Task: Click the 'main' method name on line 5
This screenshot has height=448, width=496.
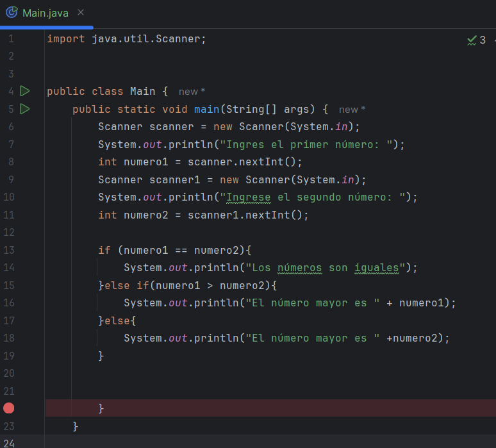Action: point(206,109)
